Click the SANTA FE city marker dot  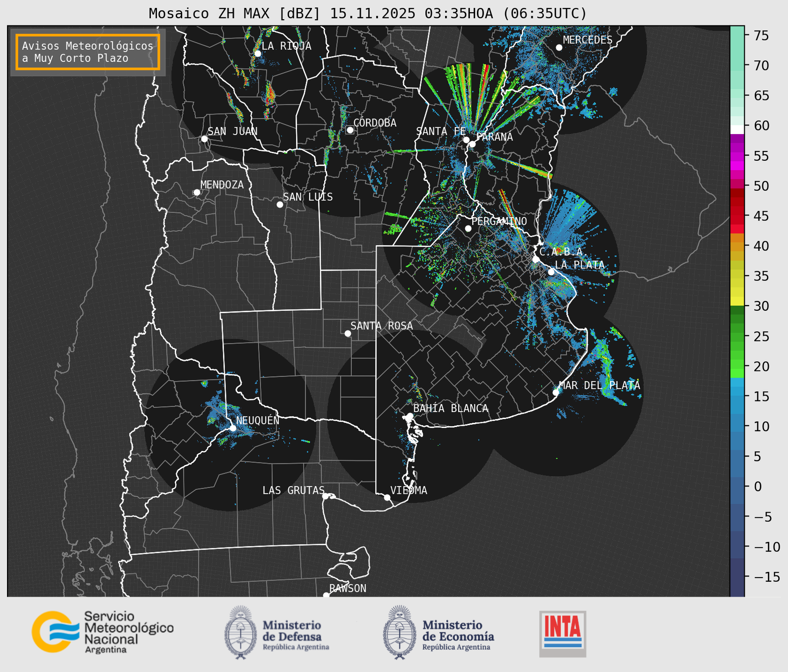(x=466, y=140)
